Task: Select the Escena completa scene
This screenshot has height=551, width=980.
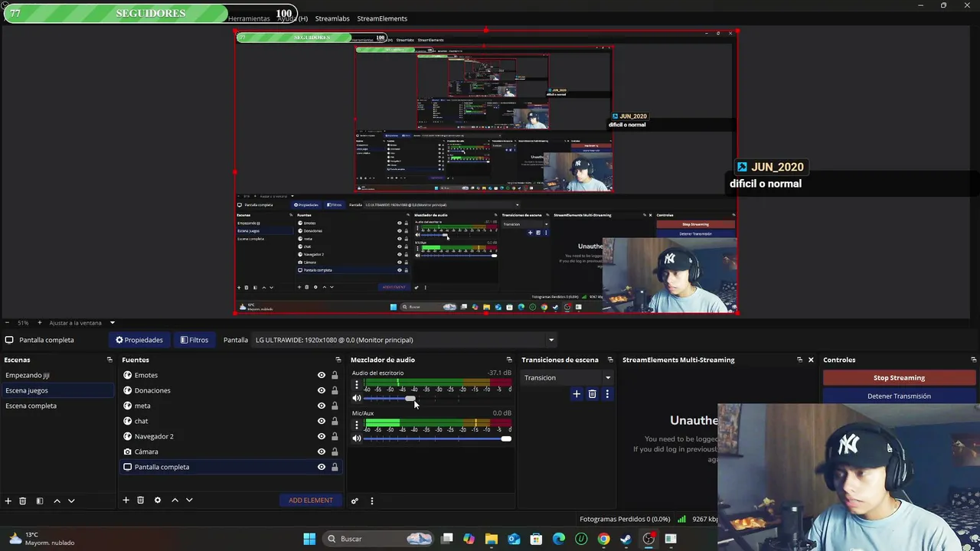Action: point(57,406)
